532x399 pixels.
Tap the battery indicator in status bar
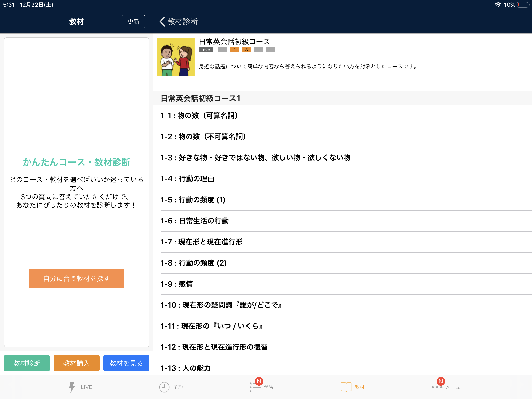click(x=523, y=5)
